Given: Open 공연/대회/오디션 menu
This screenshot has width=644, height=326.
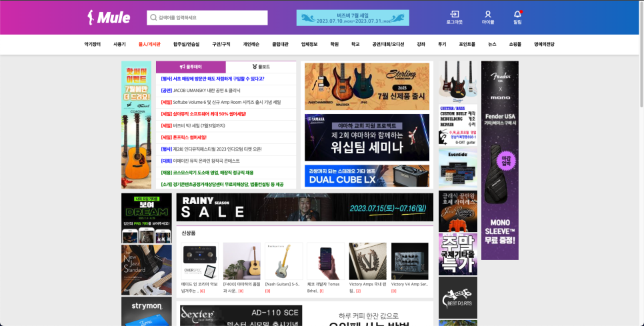Looking at the screenshot, I should click(388, 45).
